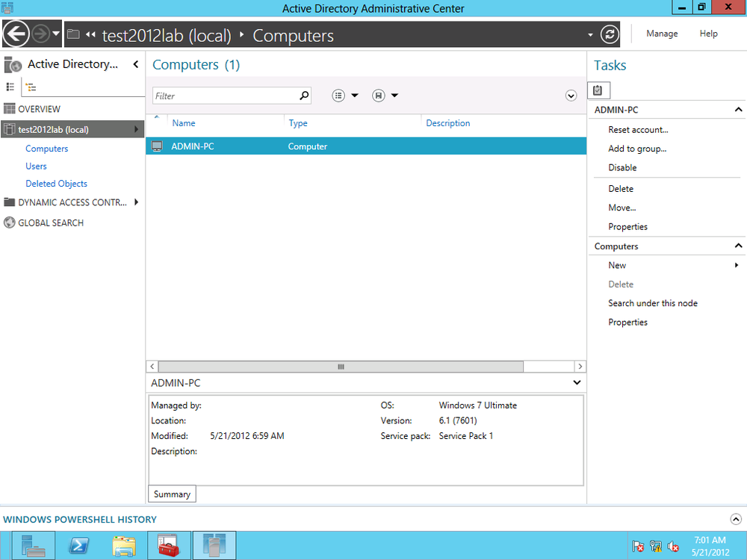
Task: Open Deleted Objects container
Action: 56,184
